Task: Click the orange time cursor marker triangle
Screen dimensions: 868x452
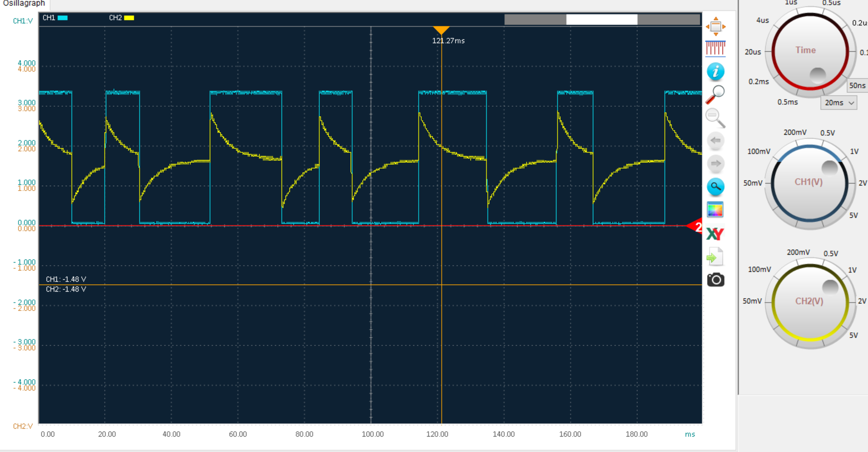Action: (441, 30)
